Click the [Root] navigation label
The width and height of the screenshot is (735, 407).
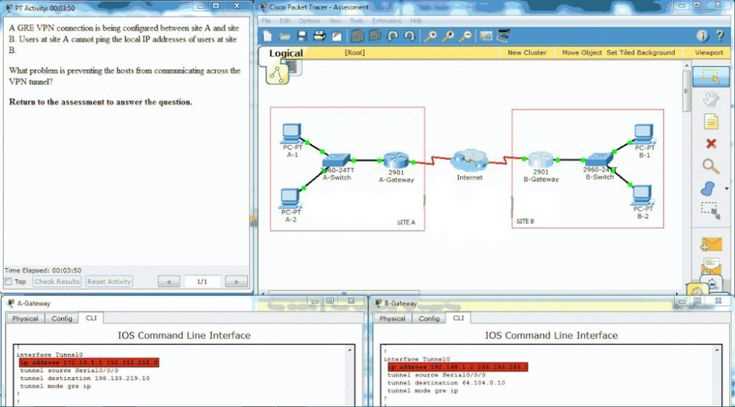[x=354, y=53]
